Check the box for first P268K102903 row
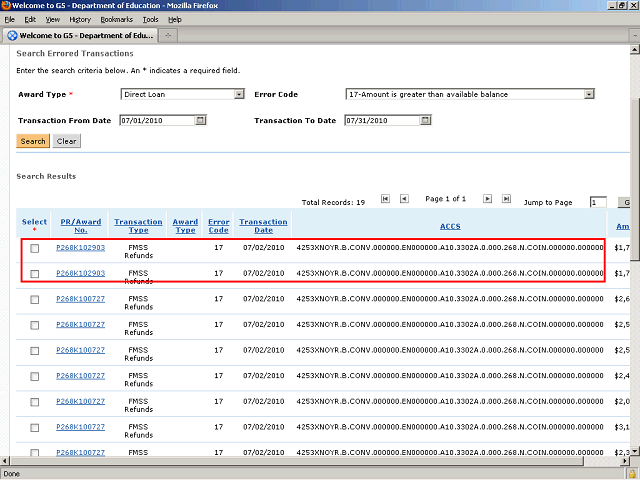 (x=35, y=248)
